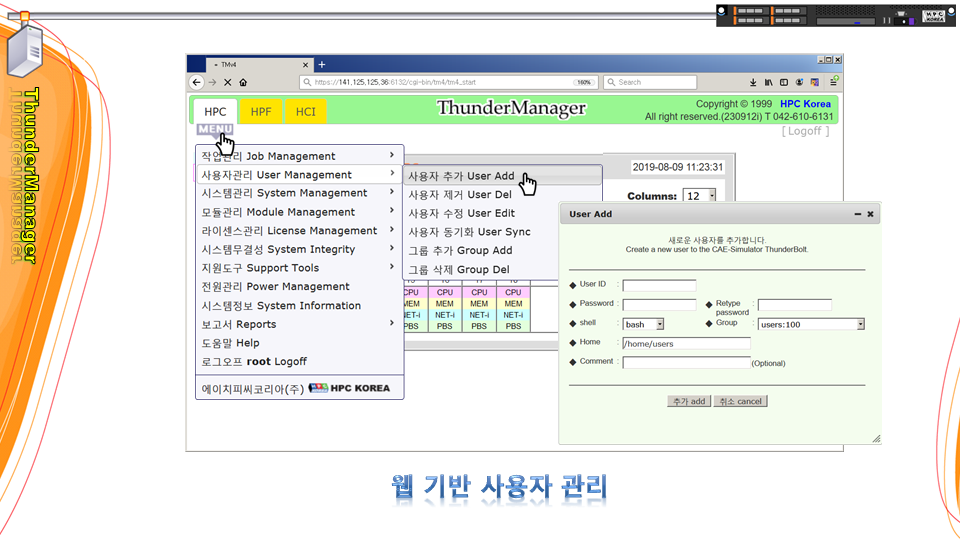Minimize the User Add dialog
960x540 pixels.
858,214
